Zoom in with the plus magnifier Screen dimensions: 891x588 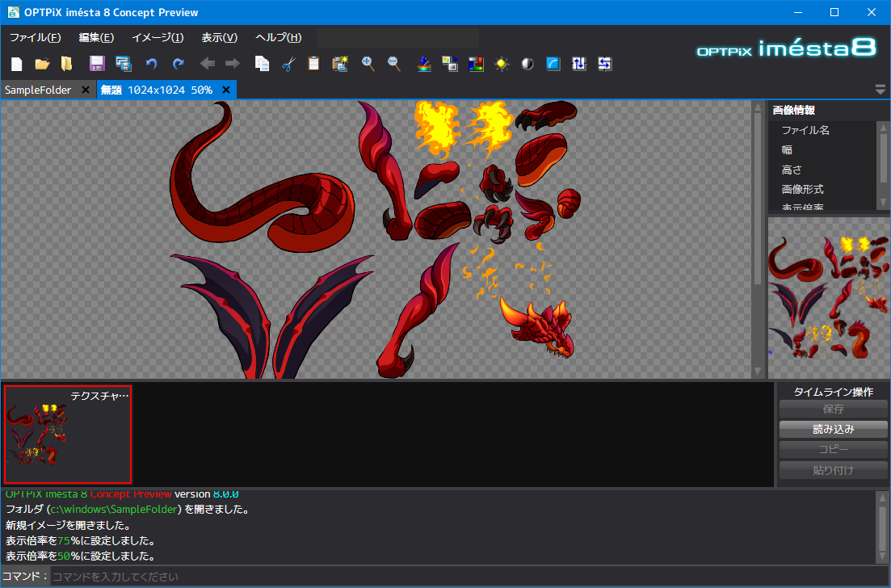coord(368,64)
